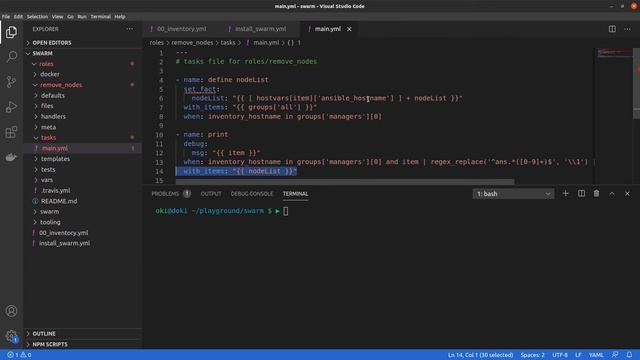Expand the docker folder
This screenshot has height=360, width=640.
point(83,74)
